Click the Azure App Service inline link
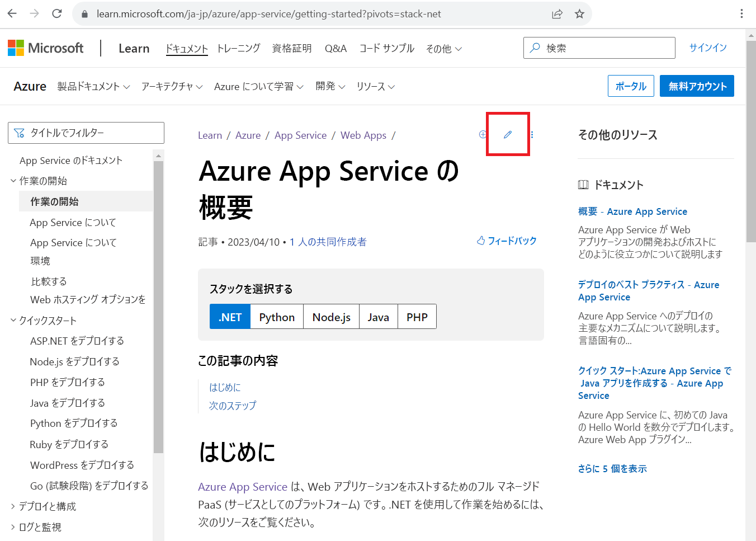This screenshot has height=541, width=756. click(243, 487)
